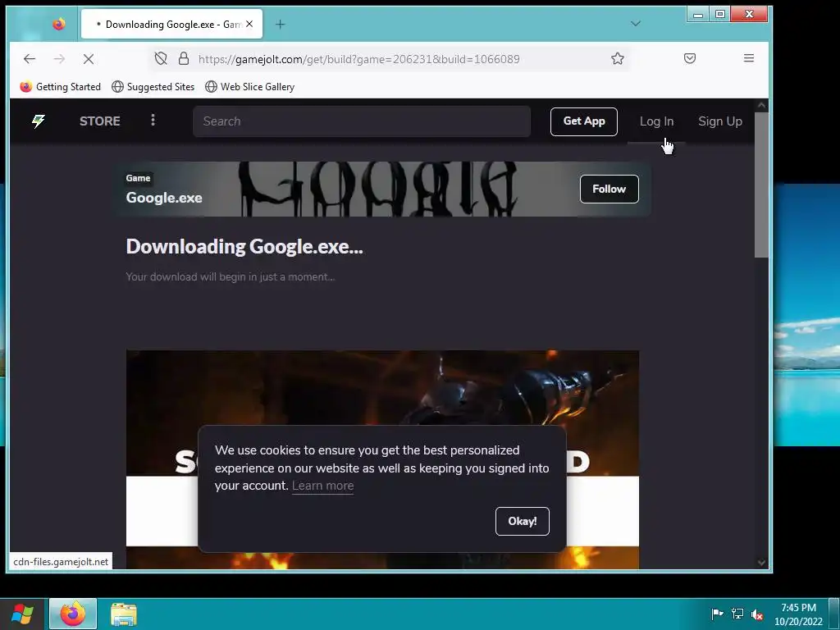Click the Get App button

click(584, 121)
